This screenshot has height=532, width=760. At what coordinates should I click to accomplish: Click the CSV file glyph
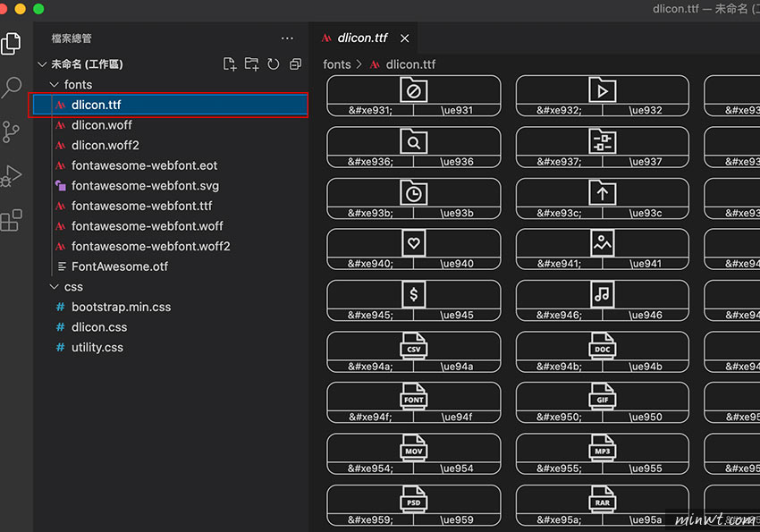pos(413,345)
